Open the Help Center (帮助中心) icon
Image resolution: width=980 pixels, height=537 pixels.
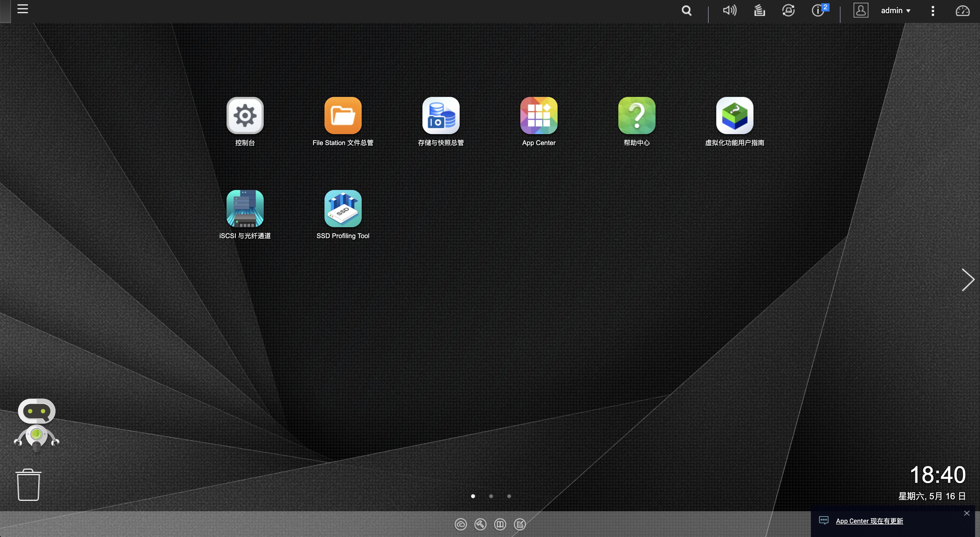[x=636, y=116]
